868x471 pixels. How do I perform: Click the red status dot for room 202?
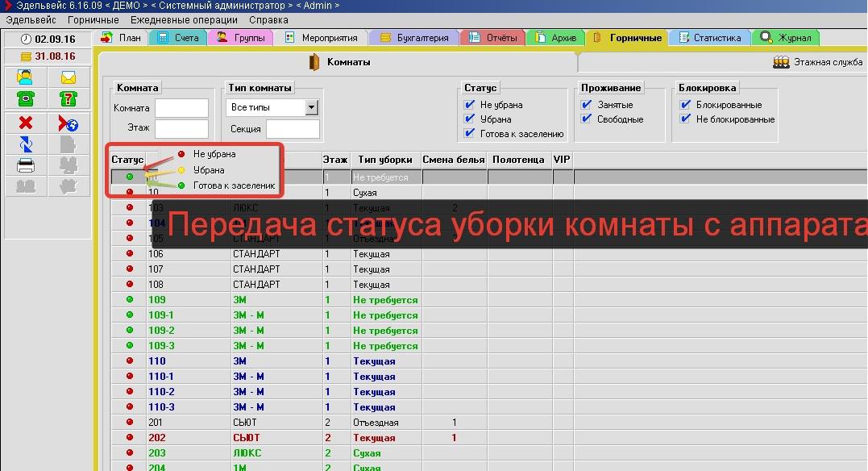pos(130,436)
